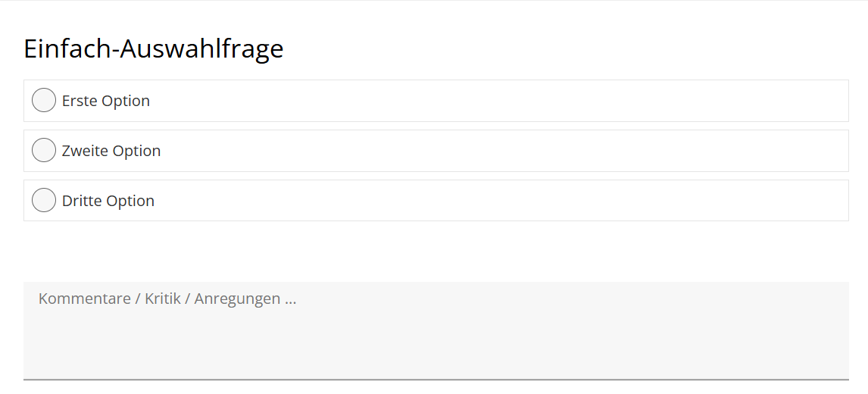This screenshot has width=868, height=394.
Task: Mark the last answer option circle
Action: pyautogui.click(x=44, y=200)
